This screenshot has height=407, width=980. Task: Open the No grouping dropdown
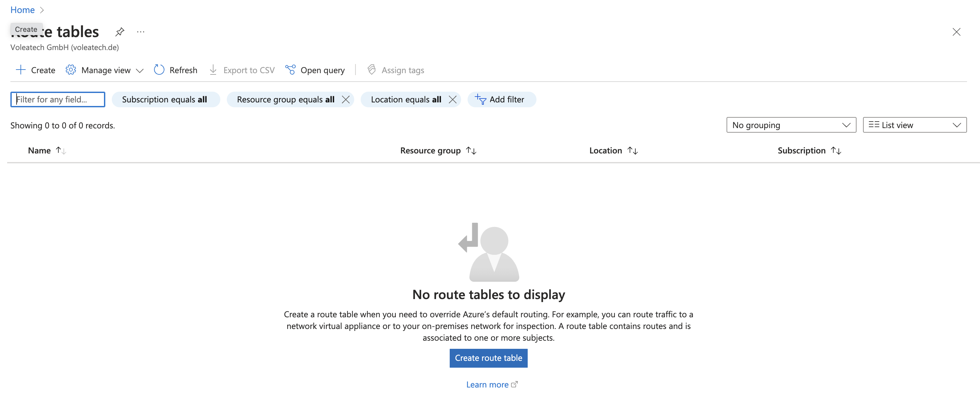[791, 125]
